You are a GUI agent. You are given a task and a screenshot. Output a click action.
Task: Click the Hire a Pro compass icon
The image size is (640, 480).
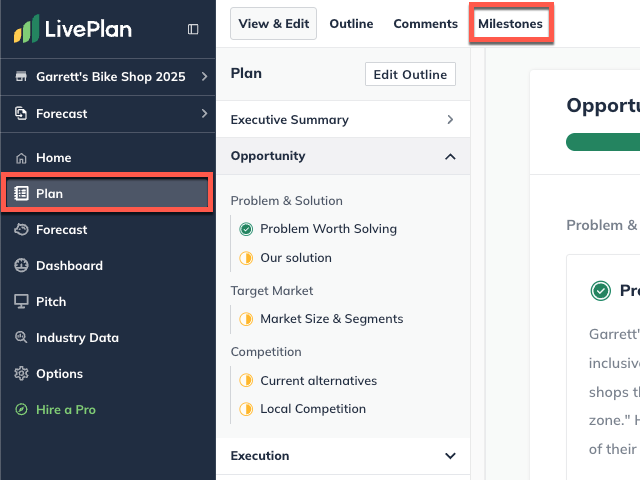[x=21, y=409]
